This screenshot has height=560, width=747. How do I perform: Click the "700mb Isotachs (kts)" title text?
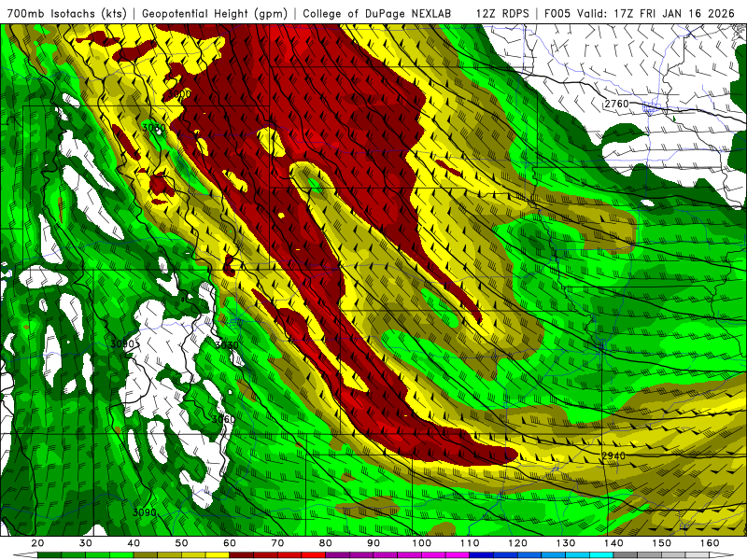(66, 13)
